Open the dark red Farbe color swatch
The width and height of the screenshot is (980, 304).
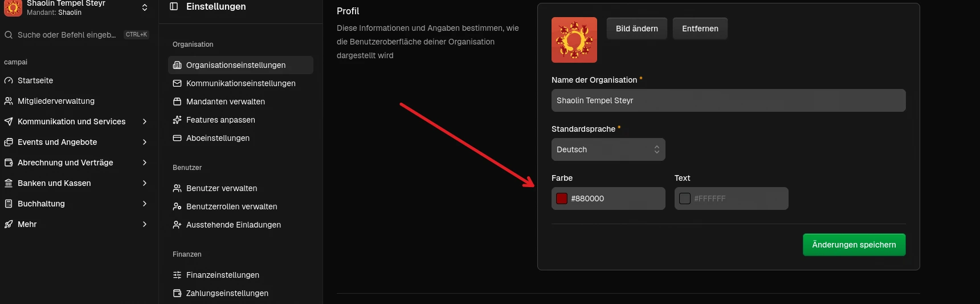click(x=562, y=198)
